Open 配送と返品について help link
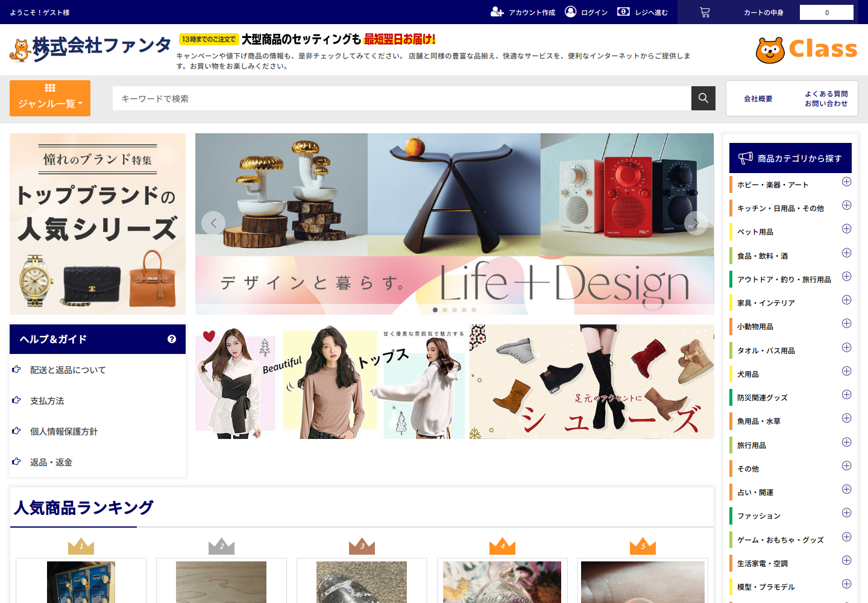868x603 pixels. tap(68, 370)
